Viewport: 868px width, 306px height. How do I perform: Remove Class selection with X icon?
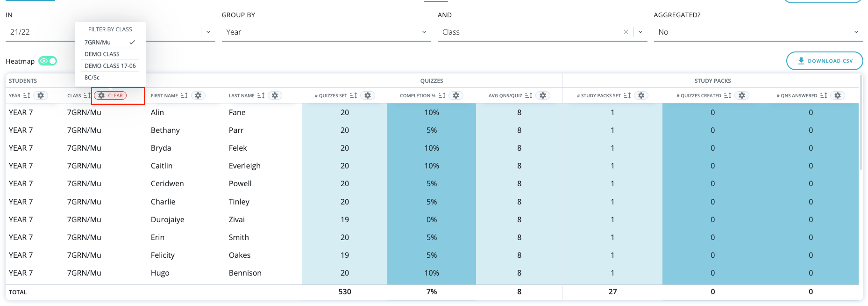point(626,32)
